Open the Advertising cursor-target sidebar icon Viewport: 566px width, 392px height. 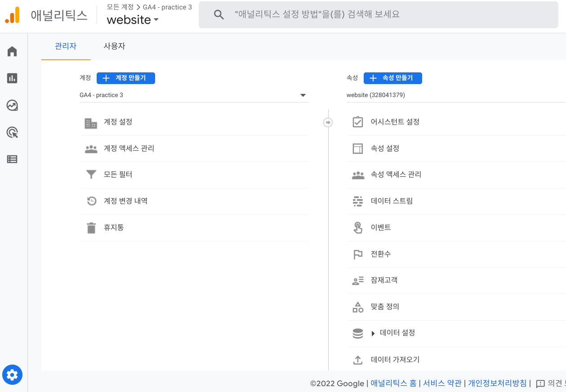point(12,132)
